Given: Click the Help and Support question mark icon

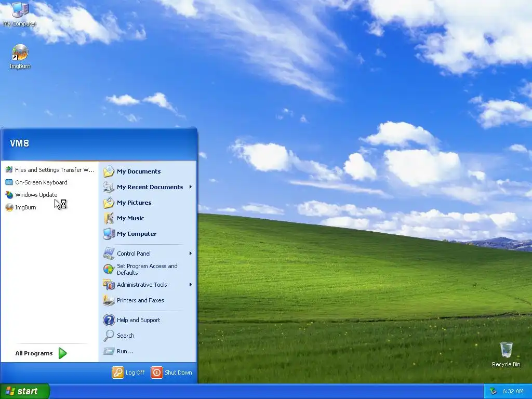Looking at the screenshot, I should 109,320.
